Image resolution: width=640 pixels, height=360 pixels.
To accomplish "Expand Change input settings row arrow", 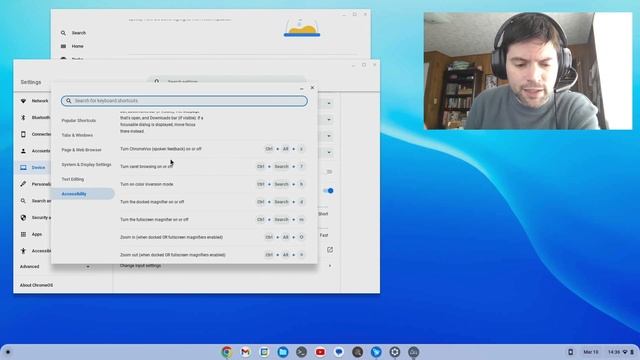I will [x=330, y=266].
